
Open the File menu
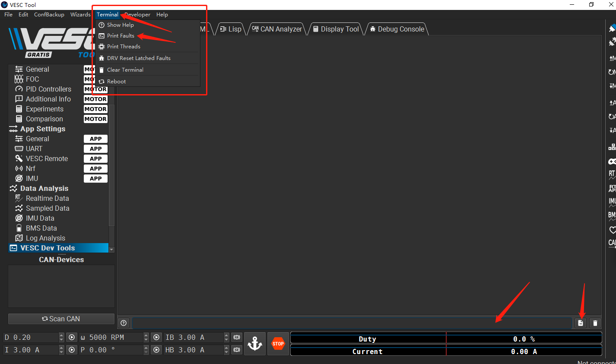coord(8,15)
